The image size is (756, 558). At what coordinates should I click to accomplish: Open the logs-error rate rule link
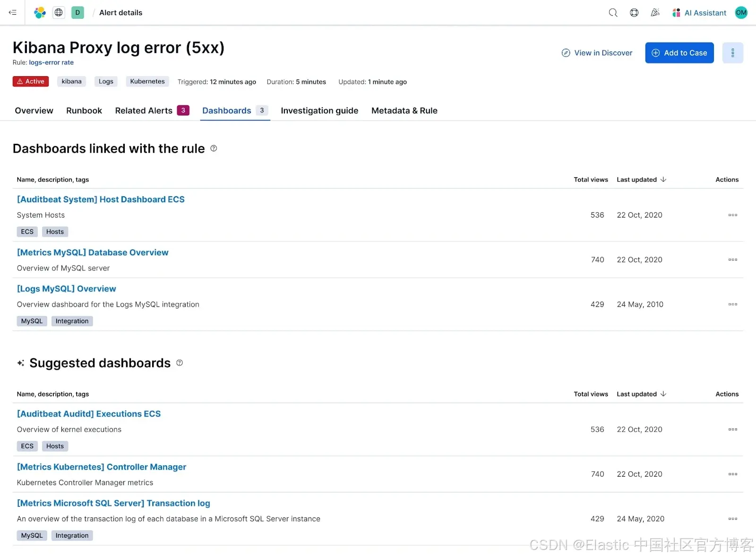[x=52, y=62]
